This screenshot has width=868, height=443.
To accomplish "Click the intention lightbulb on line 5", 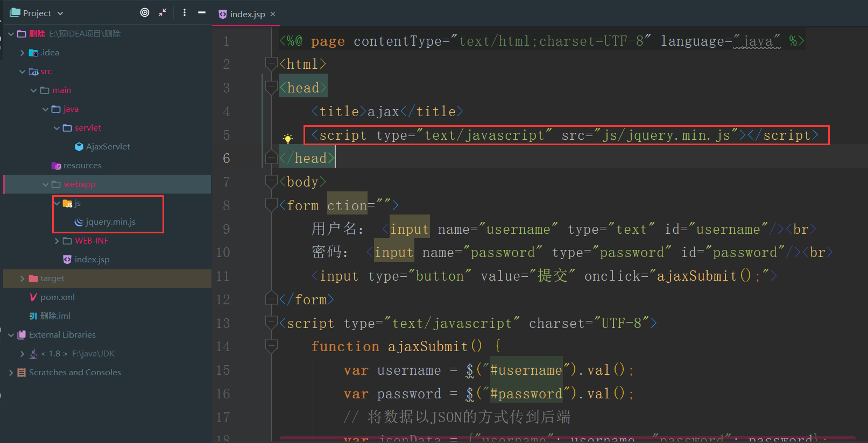I will coord(288,138).
